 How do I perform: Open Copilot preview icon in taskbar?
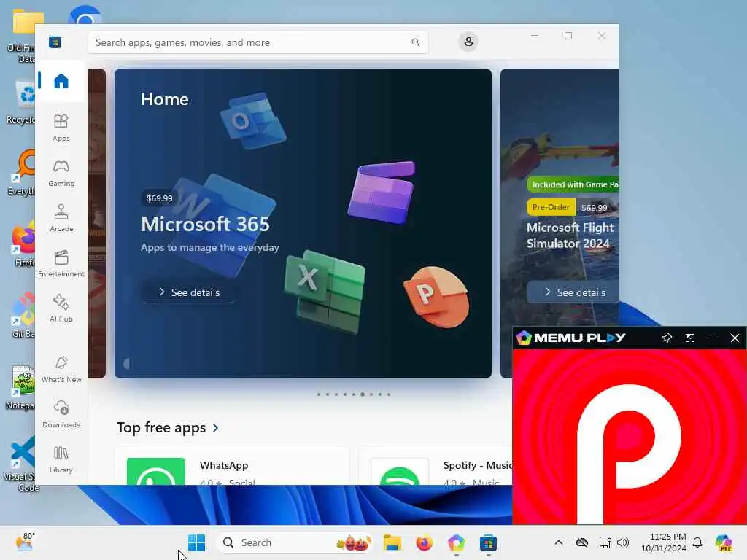pos(724,542)
